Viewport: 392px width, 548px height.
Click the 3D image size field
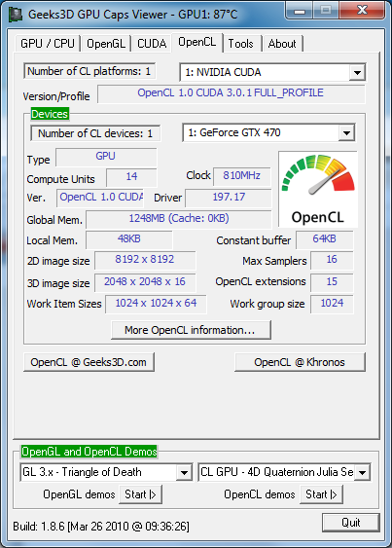pyautogui.click(x=145, y=282)
